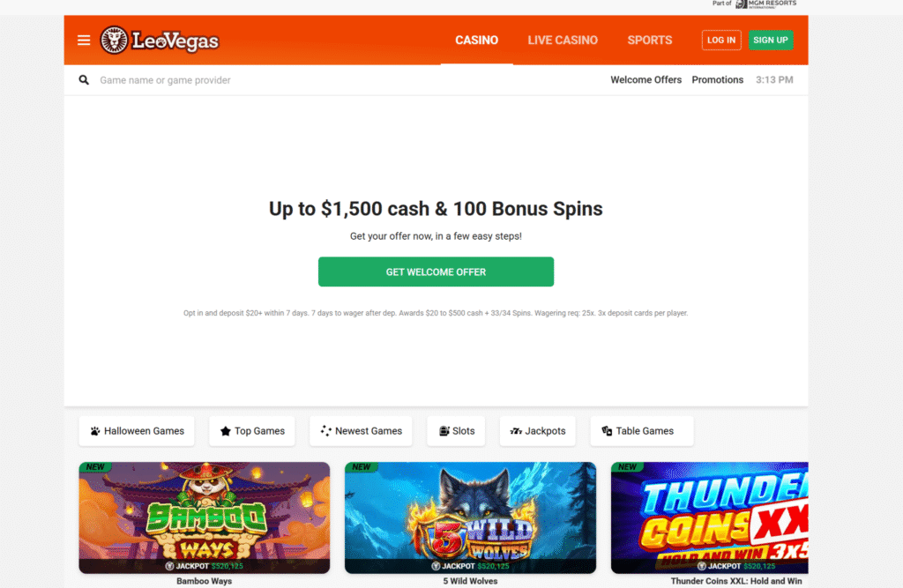
Task: Switch to the Casino tab
Action: [x=477, y=41]
